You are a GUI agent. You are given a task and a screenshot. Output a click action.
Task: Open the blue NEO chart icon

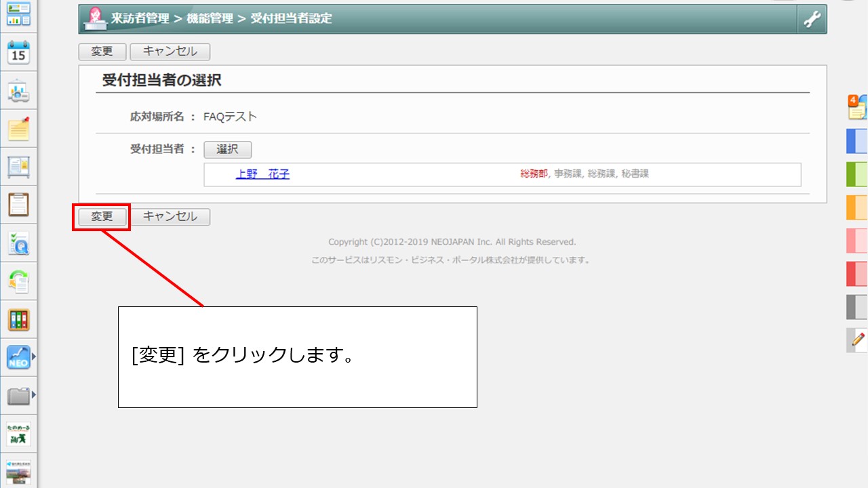(18, 357)
